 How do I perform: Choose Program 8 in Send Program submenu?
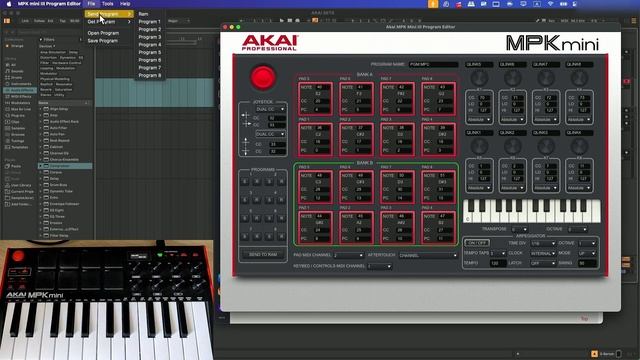click(149, 76)
